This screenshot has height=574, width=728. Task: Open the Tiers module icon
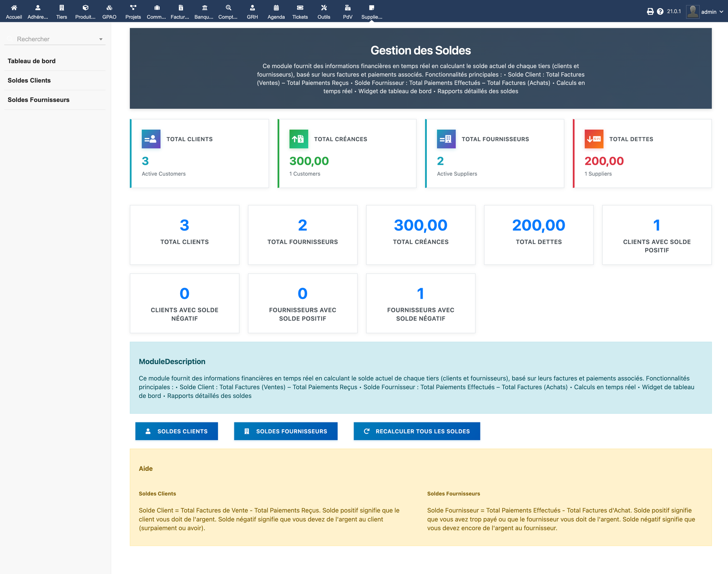point(61,11)
